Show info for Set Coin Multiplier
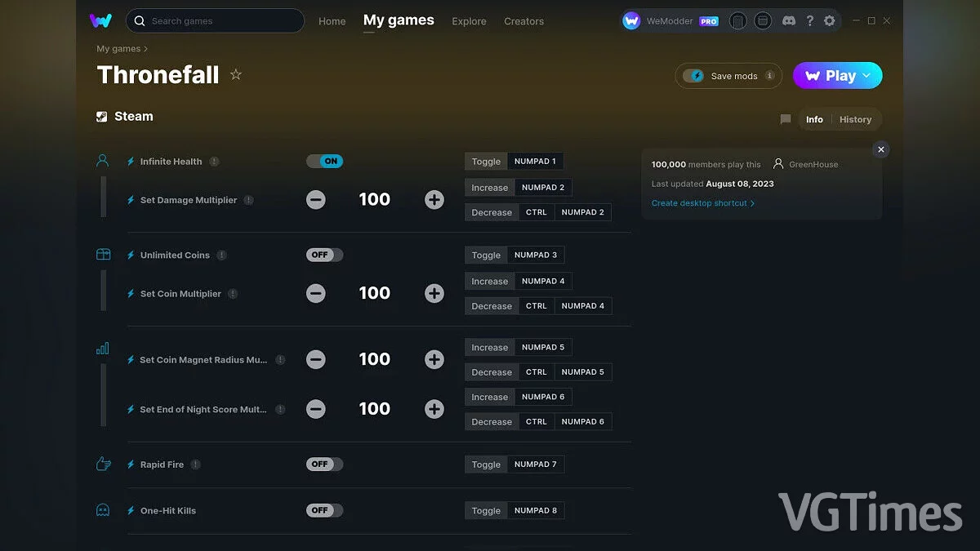The height and width of the screenshot is (551, 980). [x=233, y=294]
